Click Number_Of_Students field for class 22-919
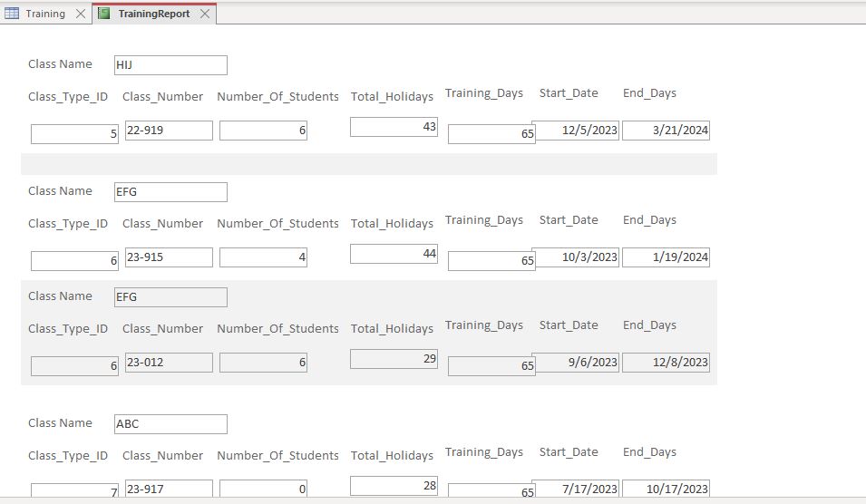The height and width of the screenshot is (504, 866). point(263,131)
